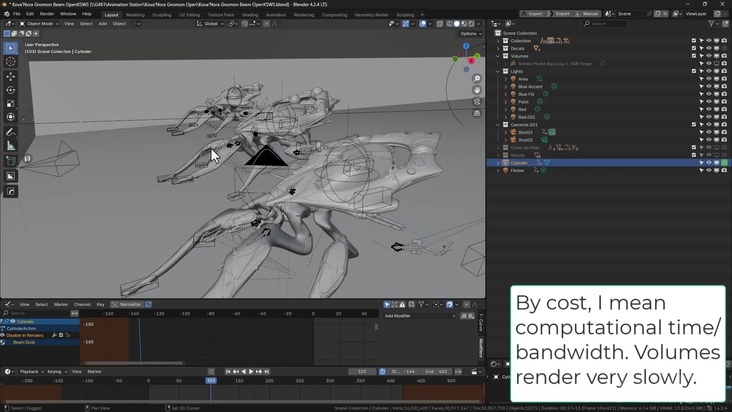The width and height of the screenshot is (732, 412).
Task: Click the Manual button
Action: pos(587,14)
